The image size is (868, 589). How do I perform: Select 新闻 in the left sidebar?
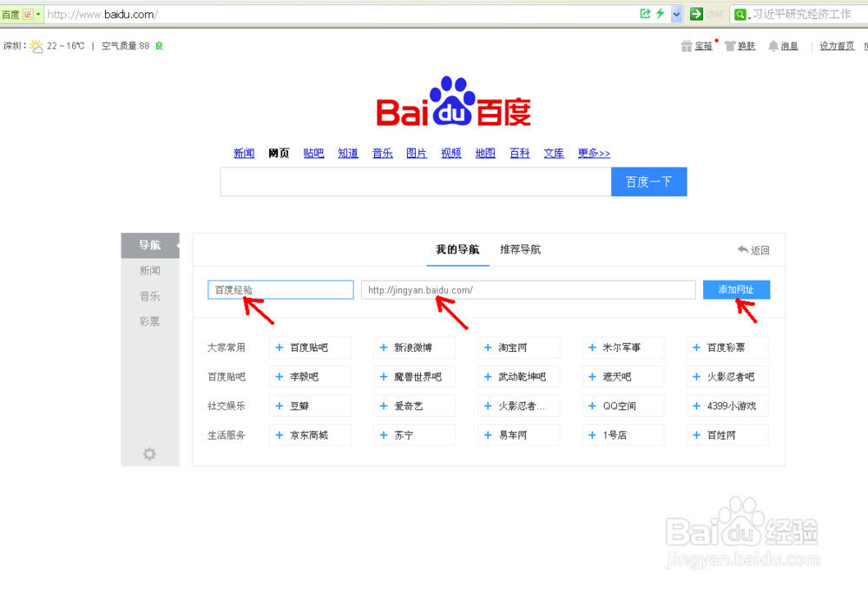pos(150,270)
